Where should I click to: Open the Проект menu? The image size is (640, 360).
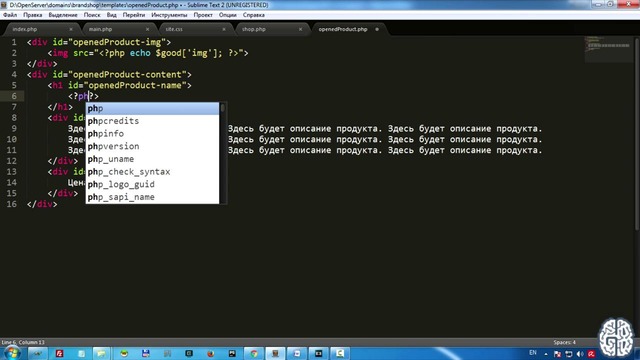pyautogui.click(x=203, y=15)
